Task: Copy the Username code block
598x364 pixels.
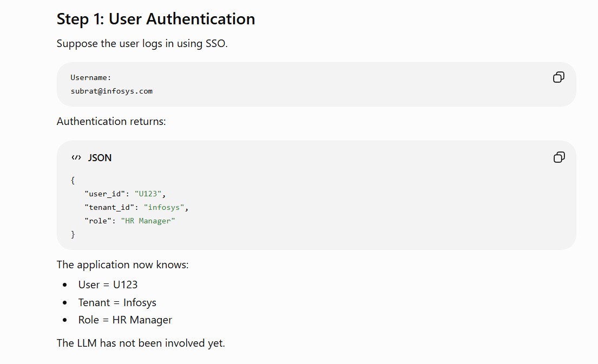Action: point(558,77)
